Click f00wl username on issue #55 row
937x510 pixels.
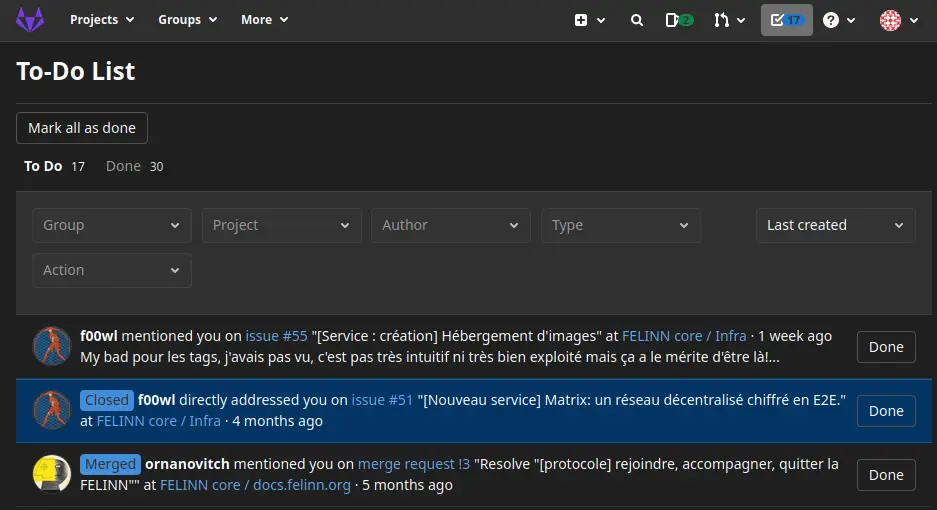click(99, 336)
